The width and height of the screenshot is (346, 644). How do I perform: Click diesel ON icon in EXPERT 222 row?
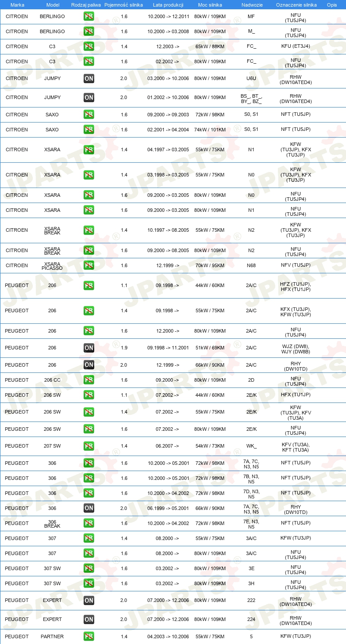coord(88,601)
